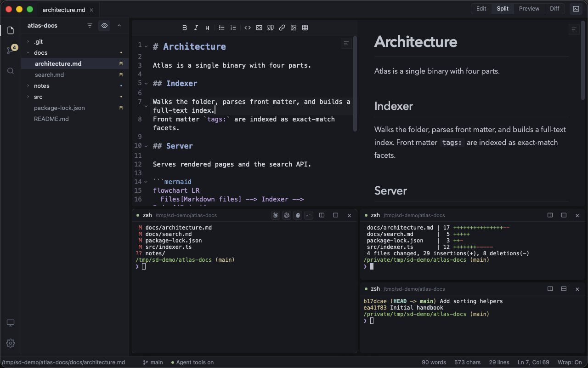Collapse the file tree with the up chevron
Viewport: 588px width, 368px height.
point(119,26)
